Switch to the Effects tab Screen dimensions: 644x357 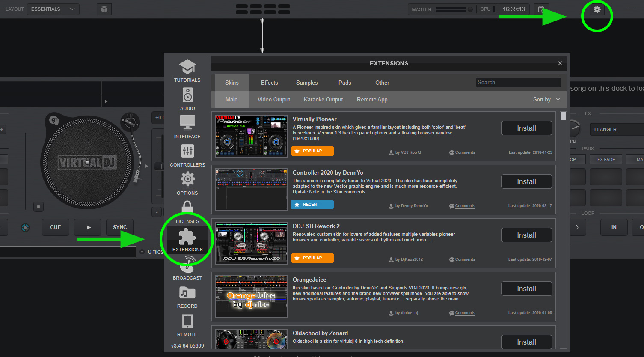click(269, 83)
